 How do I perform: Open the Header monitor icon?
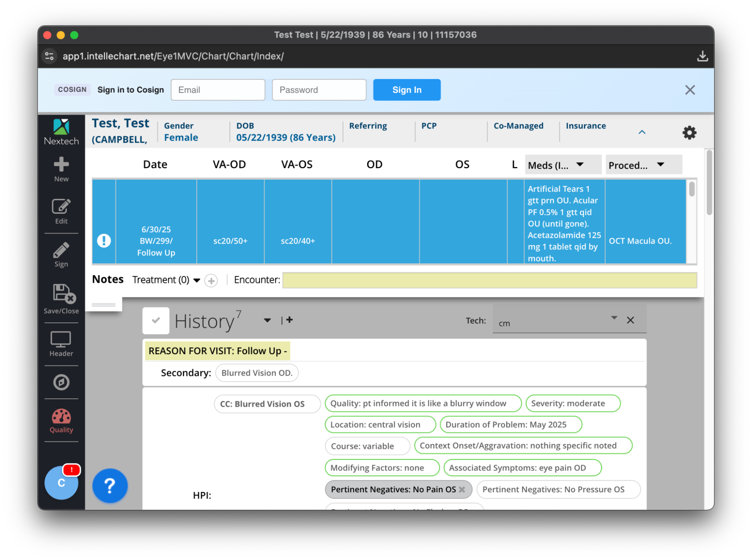(61, 339)
